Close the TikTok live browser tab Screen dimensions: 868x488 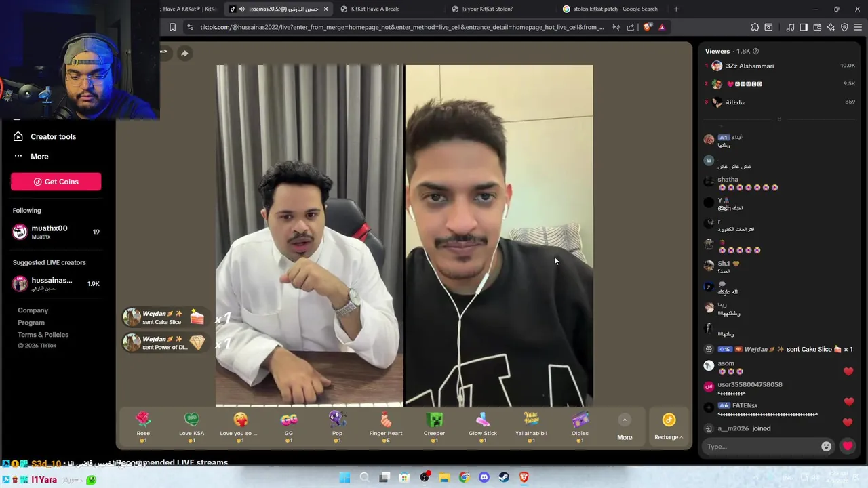tap(325, 9)
